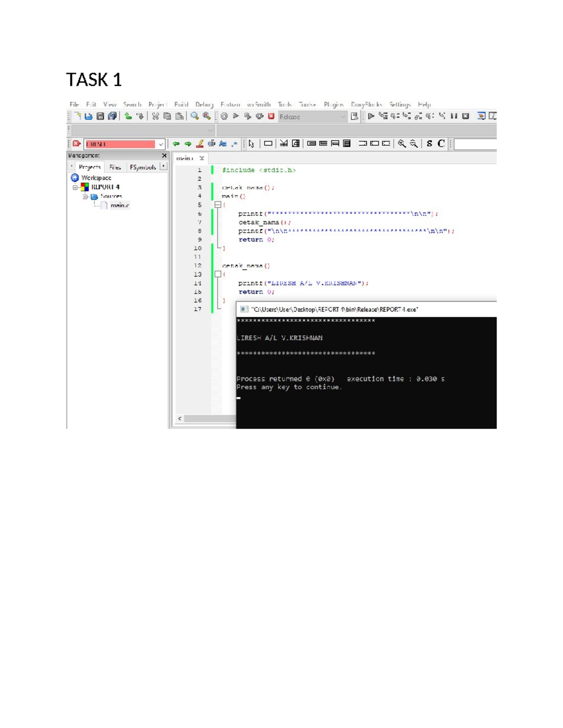
Task: Open the View menu
Action: 110,105
